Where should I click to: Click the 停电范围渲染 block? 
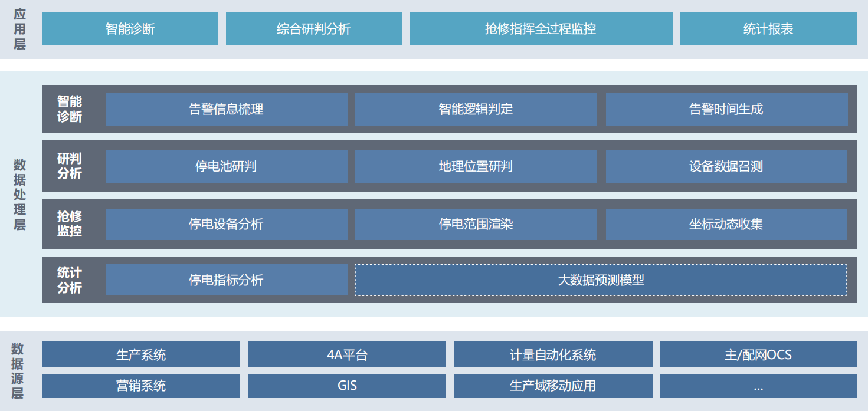pyautogui.click(x=476, y=224)
